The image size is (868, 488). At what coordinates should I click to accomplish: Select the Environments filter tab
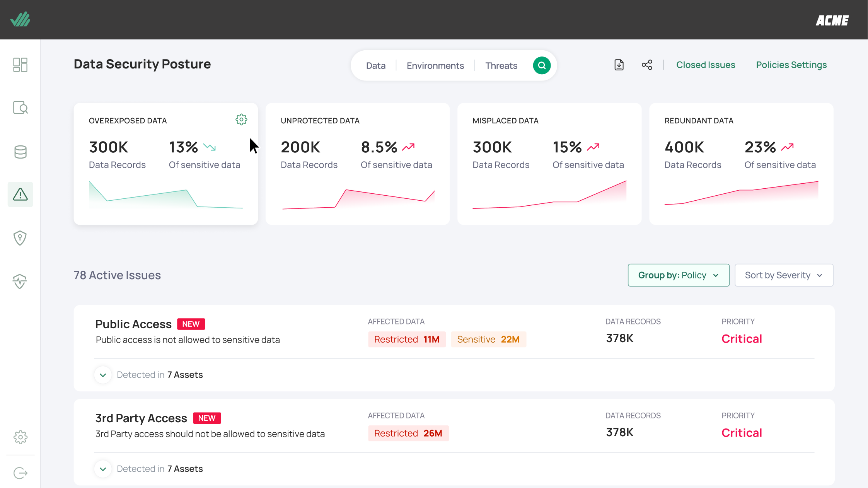coord(435,66)
